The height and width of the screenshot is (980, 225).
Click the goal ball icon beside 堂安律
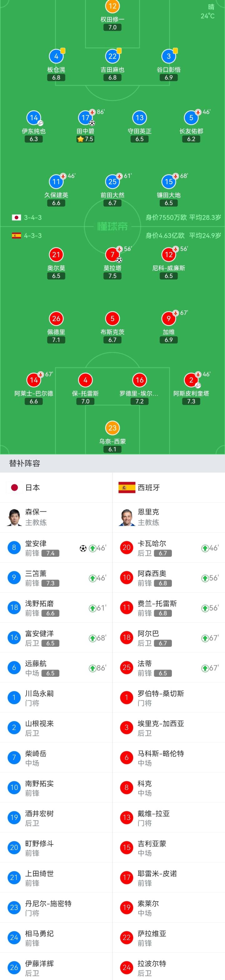[x=83, y=548]
